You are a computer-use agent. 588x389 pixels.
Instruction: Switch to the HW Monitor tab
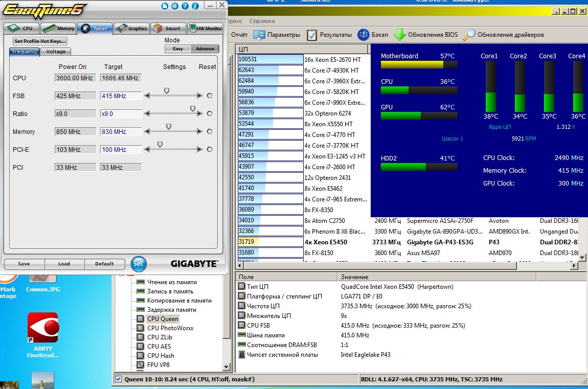pos(206,28)
